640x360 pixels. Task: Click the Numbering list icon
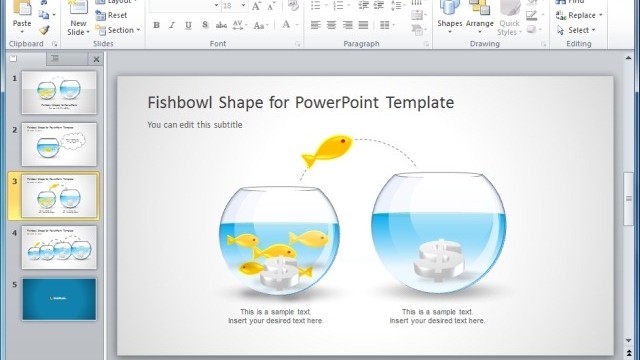click(338, 6)
